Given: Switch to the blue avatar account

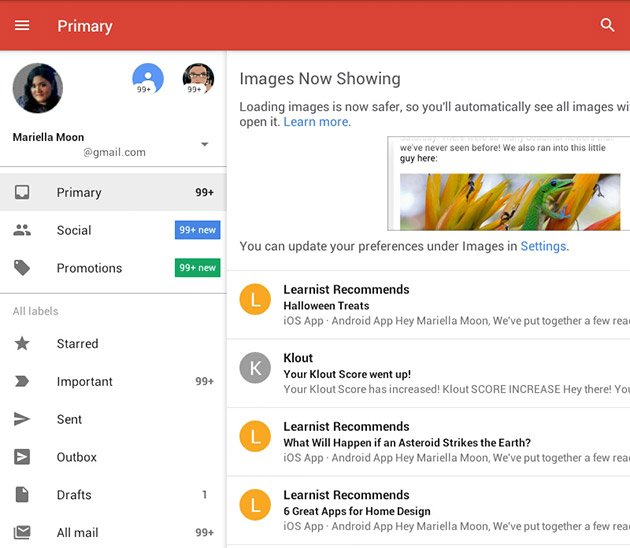Looking at the screenshot, I should [x=148, y=78].
